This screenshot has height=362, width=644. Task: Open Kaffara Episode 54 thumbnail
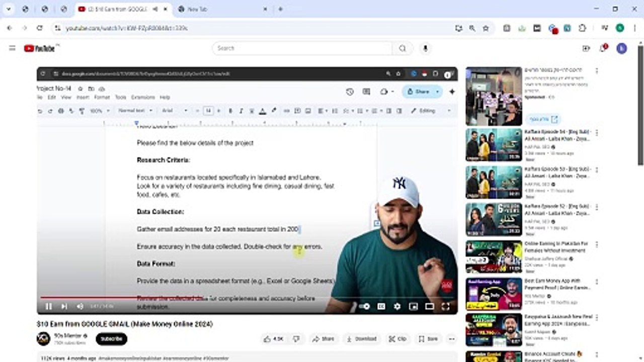coord(494,145)
